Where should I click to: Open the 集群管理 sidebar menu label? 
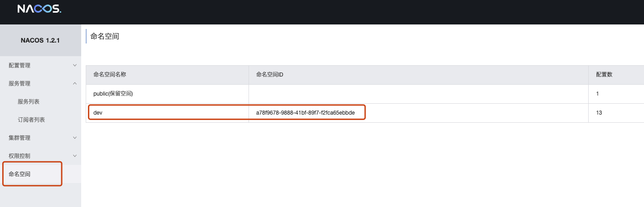20,138
